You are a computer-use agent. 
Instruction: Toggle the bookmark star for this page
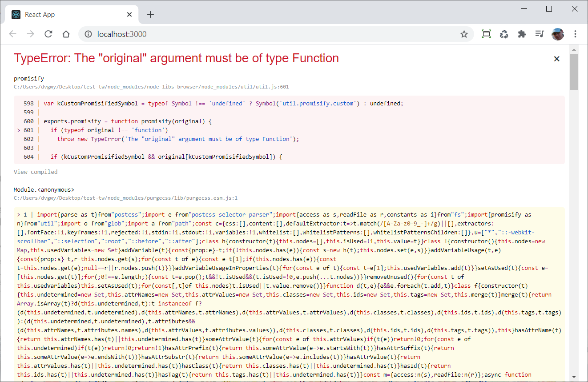pos(464,34)
